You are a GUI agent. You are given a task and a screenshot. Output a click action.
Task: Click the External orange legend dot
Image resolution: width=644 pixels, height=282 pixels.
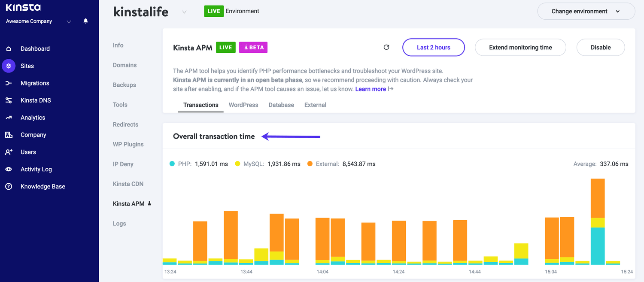click(310, 164)
